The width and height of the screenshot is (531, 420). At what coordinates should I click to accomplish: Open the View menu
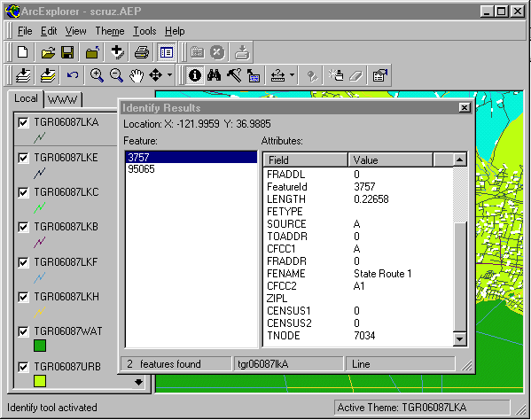click(76, 31)
